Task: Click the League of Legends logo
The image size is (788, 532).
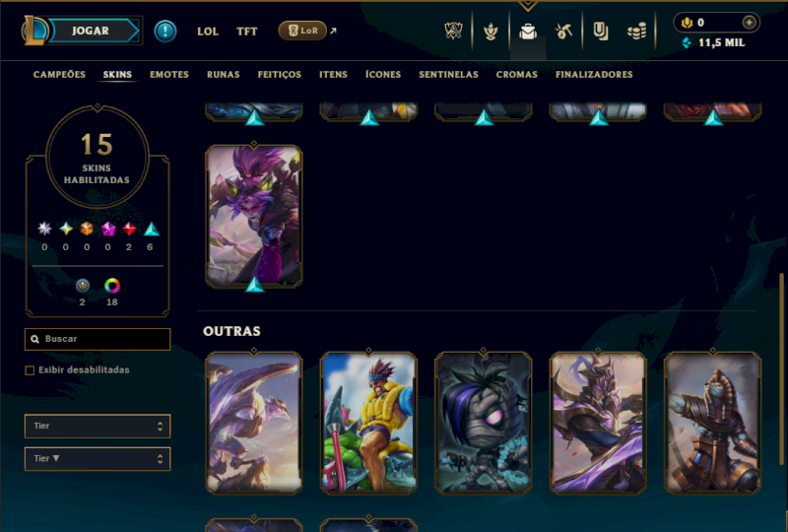Action: (x=34, y=31)
